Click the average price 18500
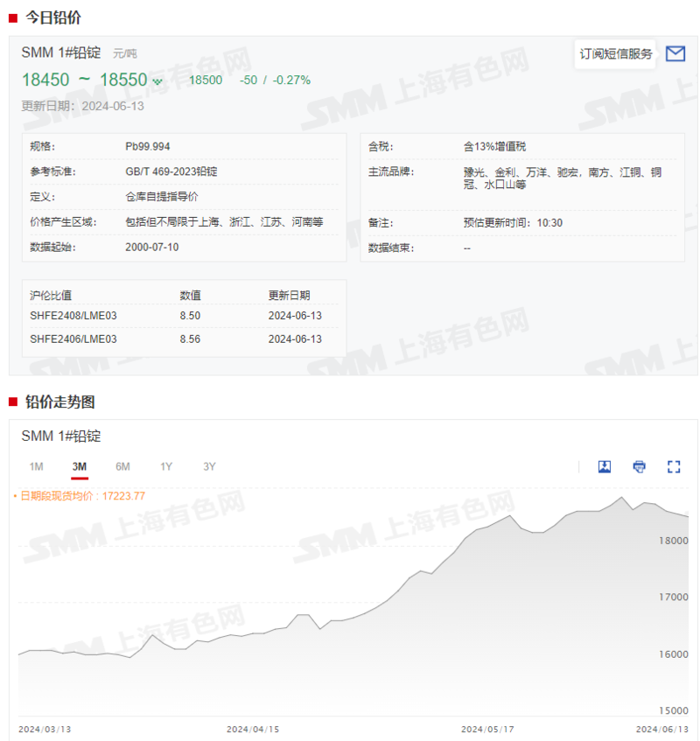Viewport: 700px width, 741px height. (206, 80)
